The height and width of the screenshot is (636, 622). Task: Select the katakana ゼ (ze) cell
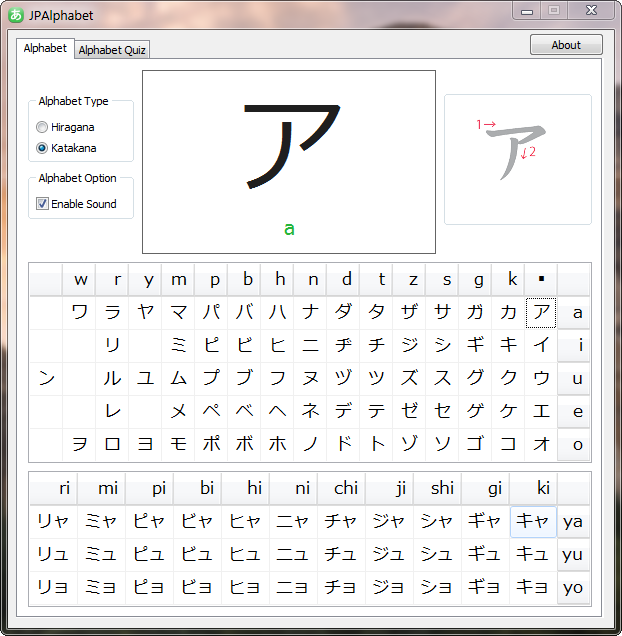[409, 411]
